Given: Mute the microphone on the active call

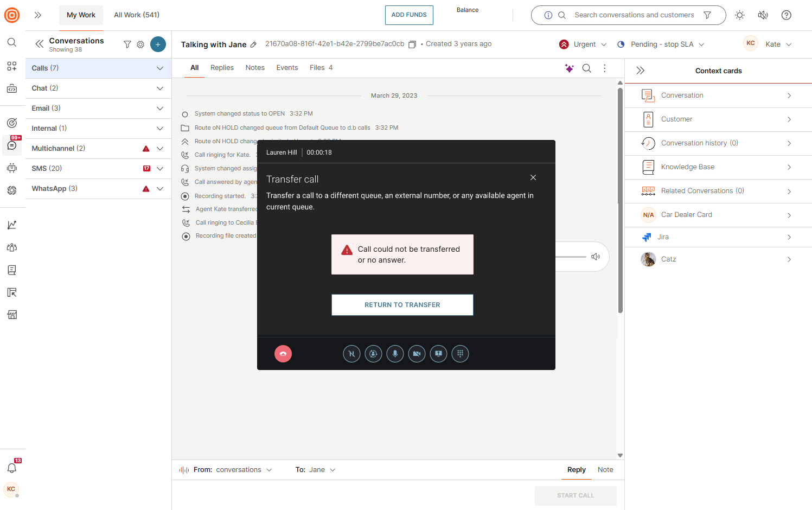Looking at the screenshot, I should coord(395,354).
